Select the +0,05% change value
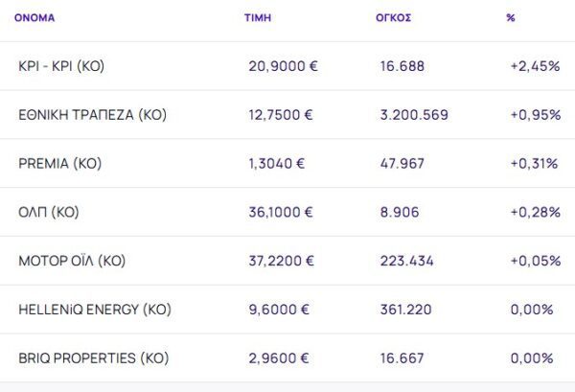This screenshot has height=392, width=575. (535, 261)
